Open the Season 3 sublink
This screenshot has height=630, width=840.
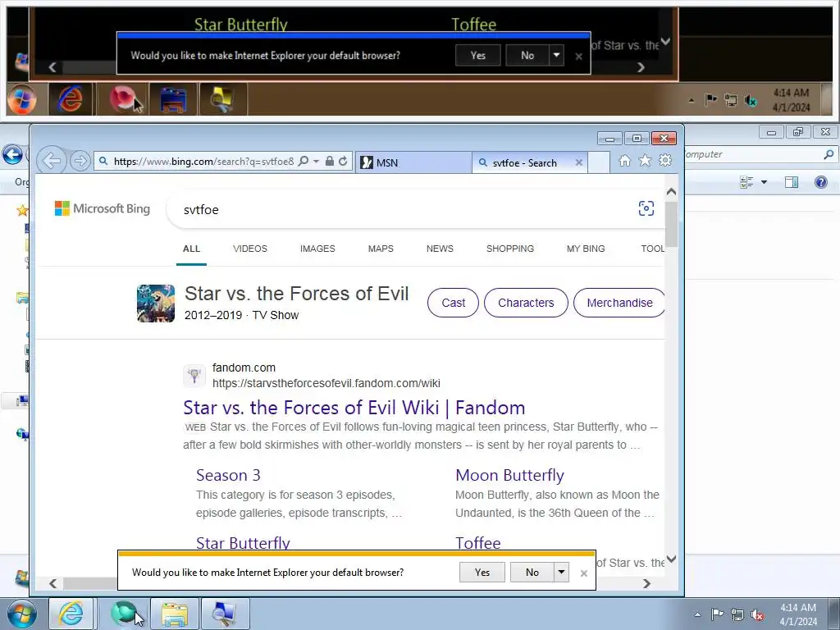(x=228, y=475)
